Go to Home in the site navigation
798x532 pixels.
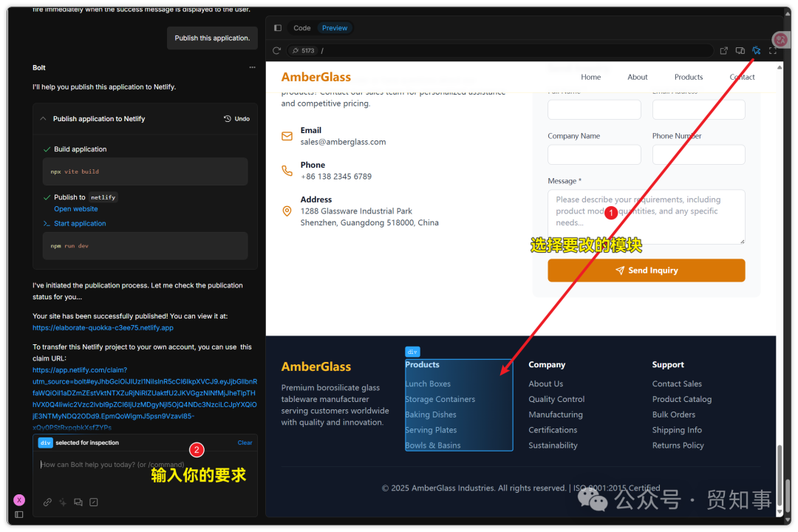(x=590, y=77)
